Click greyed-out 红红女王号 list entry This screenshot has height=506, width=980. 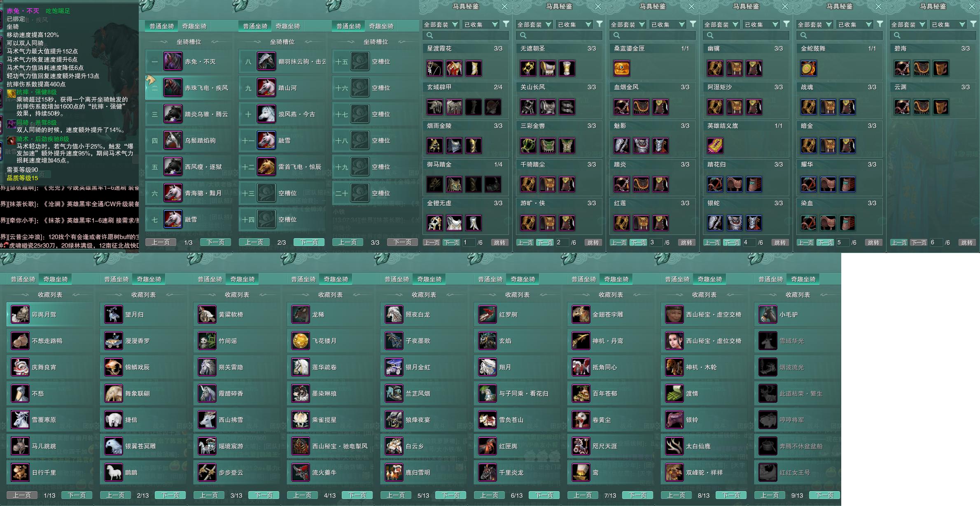(797, 473)
